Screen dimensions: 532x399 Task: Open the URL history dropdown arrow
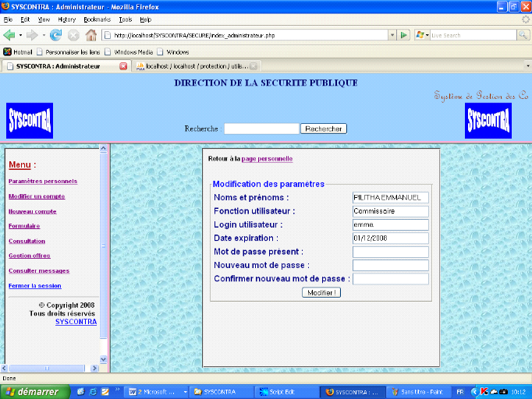click(392, 35)
